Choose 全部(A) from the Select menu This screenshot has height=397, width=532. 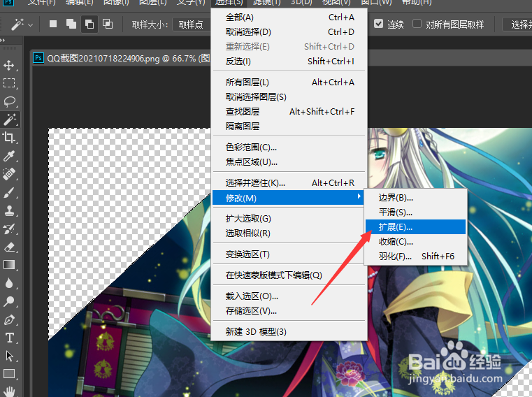tap(289, 17)
